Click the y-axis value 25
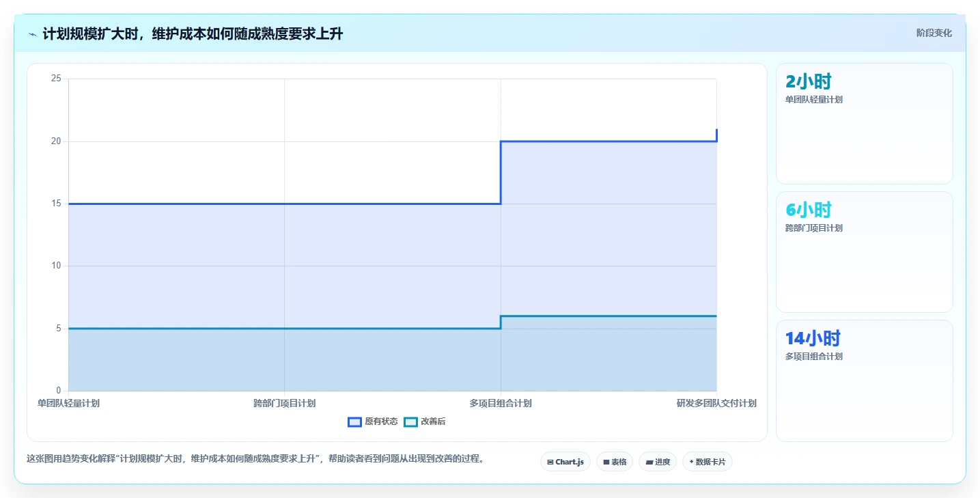980x498 pixels. (x=56, y=79)
